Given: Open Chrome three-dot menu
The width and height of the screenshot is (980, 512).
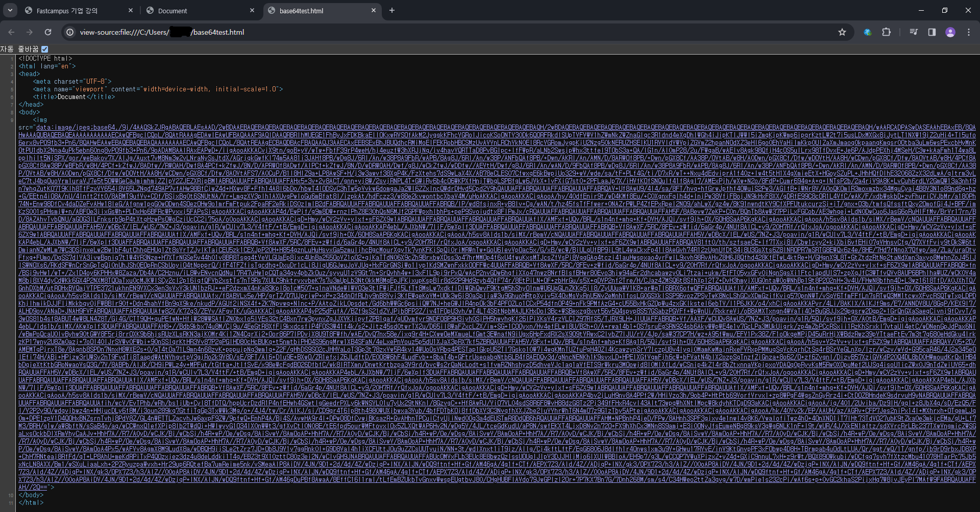Looking at the screenshot, I should point(969,32).
